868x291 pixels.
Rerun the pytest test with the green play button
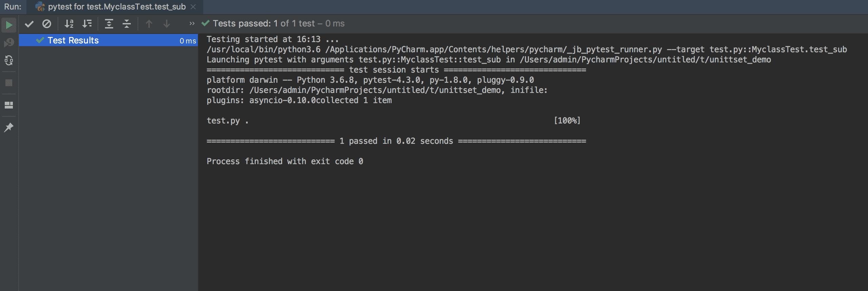click(9, 25)
